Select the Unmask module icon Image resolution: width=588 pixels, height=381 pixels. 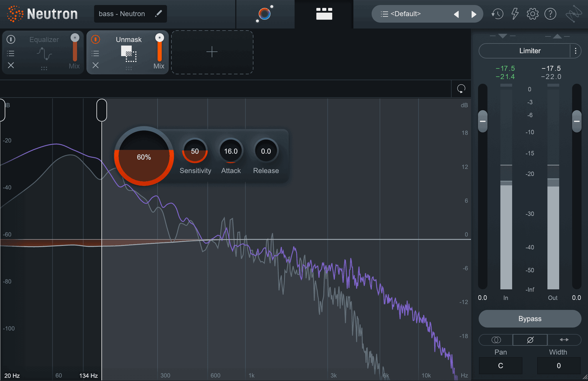click(129, 54)
